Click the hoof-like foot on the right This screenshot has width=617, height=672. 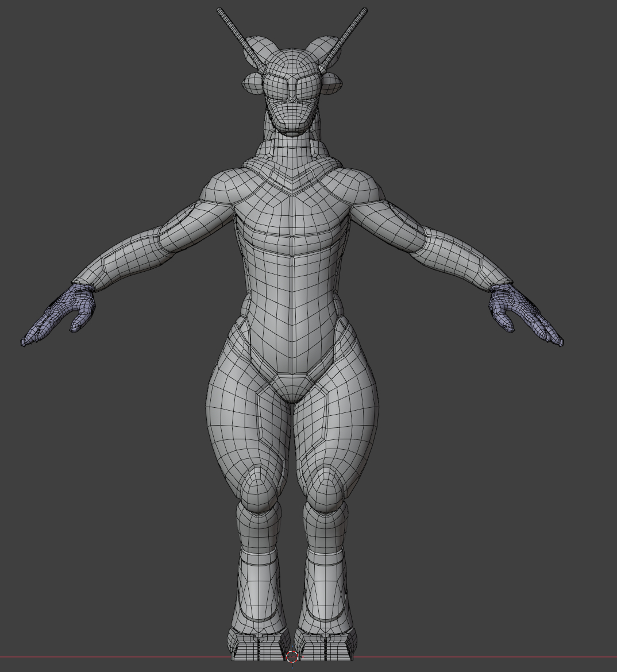pos(326,643)
